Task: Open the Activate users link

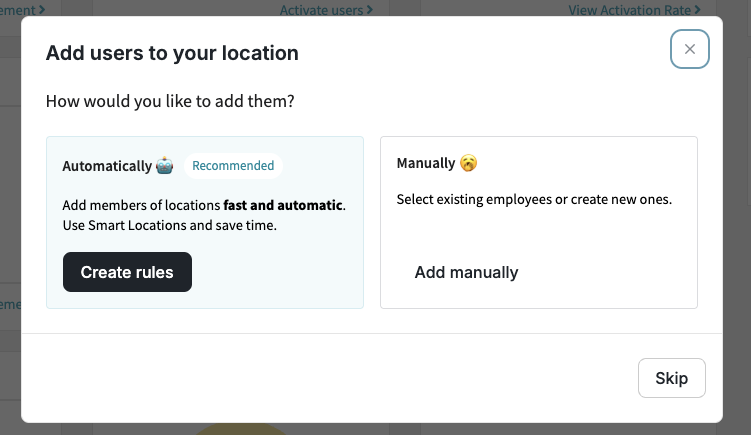Action: tap(322, 10)
